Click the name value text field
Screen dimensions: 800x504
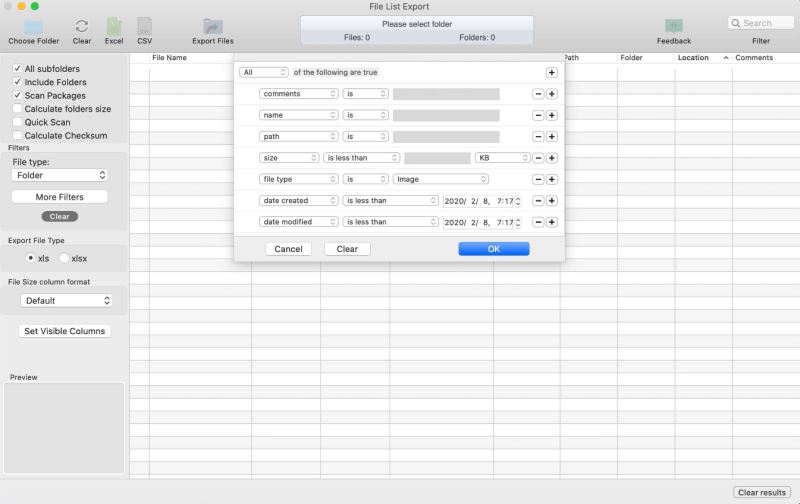pyautogui.click(x=446, y=115)
